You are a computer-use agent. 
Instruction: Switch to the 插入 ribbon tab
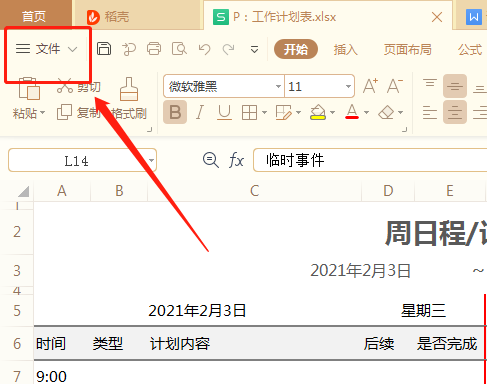tap(346, 50)
